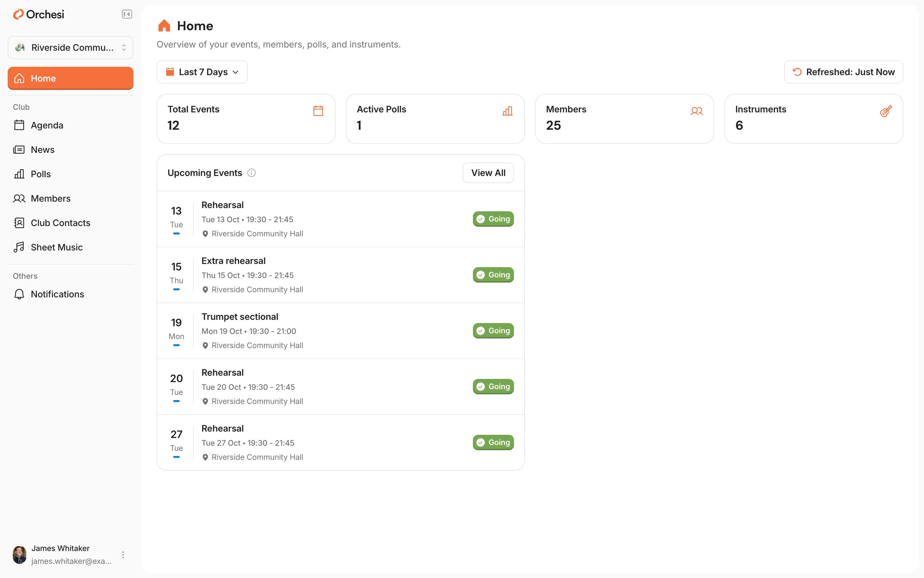
Task: Collapse the sidebar with the panel icon
Action: point(127,14)
